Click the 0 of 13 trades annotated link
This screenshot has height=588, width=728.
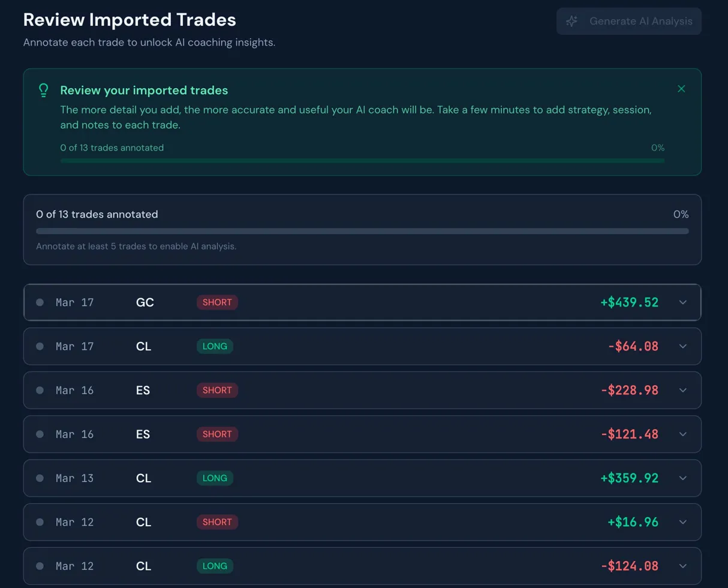point(97,214)
